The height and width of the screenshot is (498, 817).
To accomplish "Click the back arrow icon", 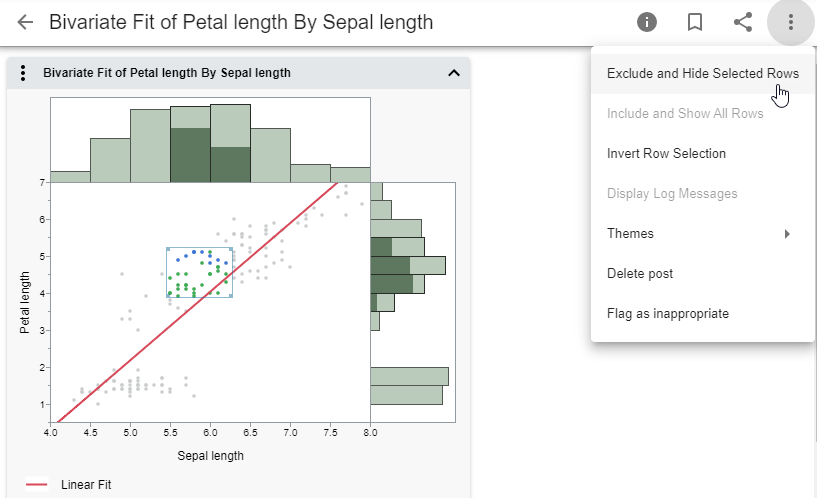I will [26, 22].
